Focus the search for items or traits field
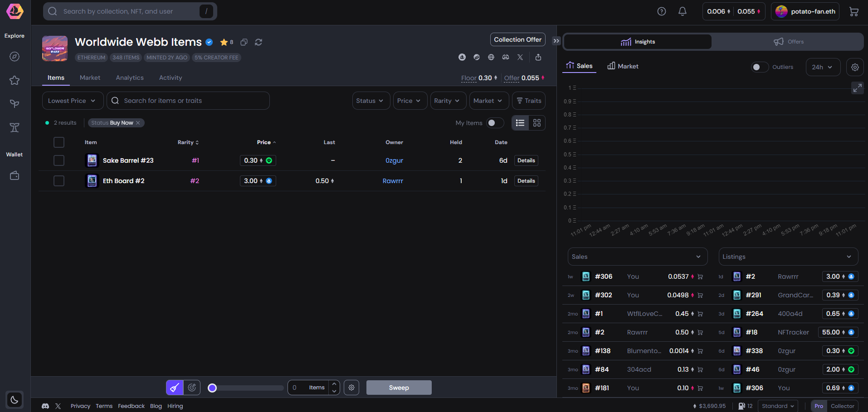 (x=188, y=101)
